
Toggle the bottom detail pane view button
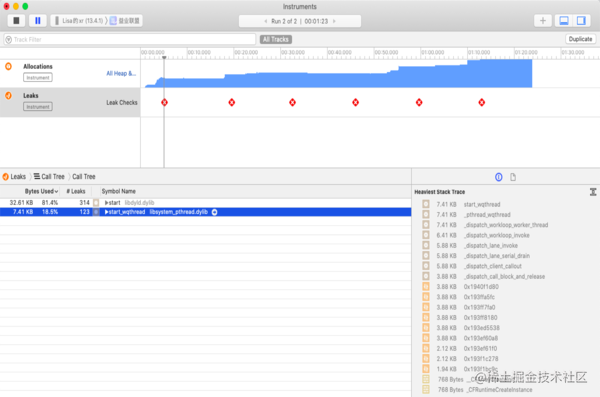click(x=564, y=21)
